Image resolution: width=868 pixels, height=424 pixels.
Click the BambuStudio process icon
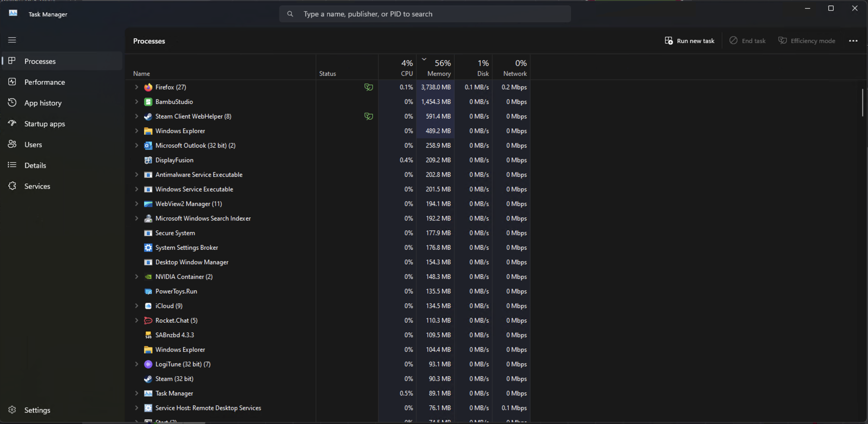pos(148,102)
